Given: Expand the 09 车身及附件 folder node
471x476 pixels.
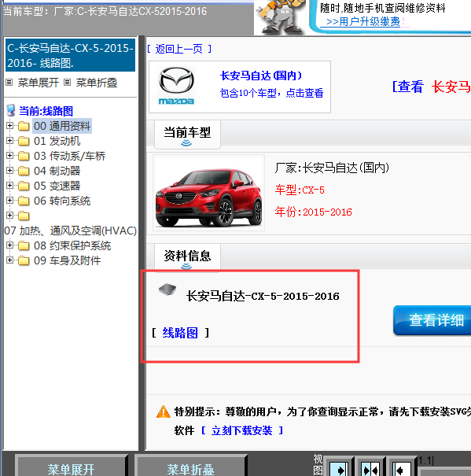Looking at the screenshot, I should (x=9, y=260).
